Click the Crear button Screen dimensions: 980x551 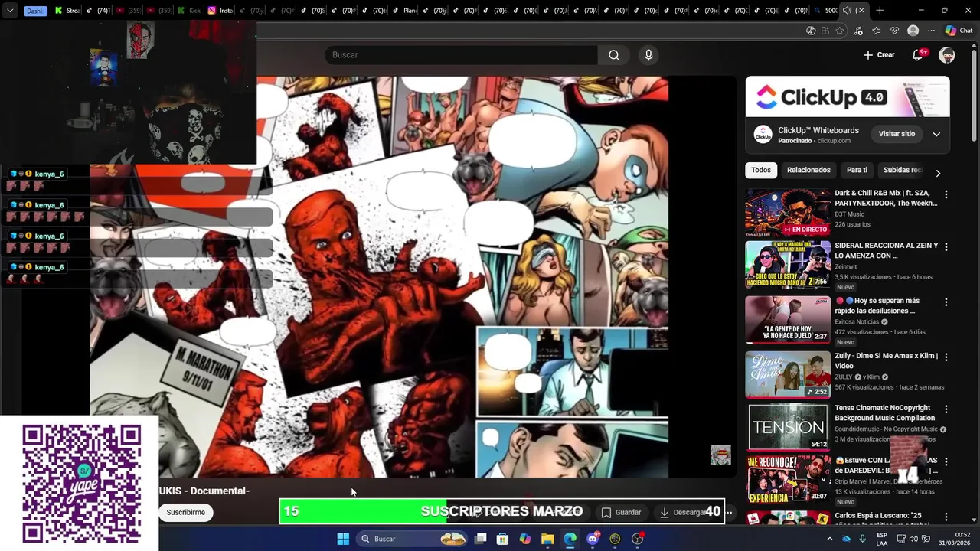879,55
